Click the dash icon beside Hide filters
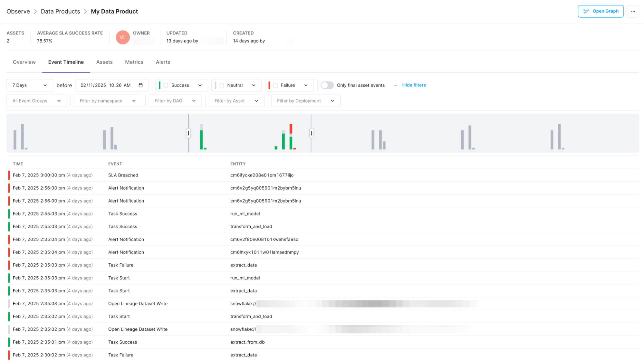 tap(396, 85)
